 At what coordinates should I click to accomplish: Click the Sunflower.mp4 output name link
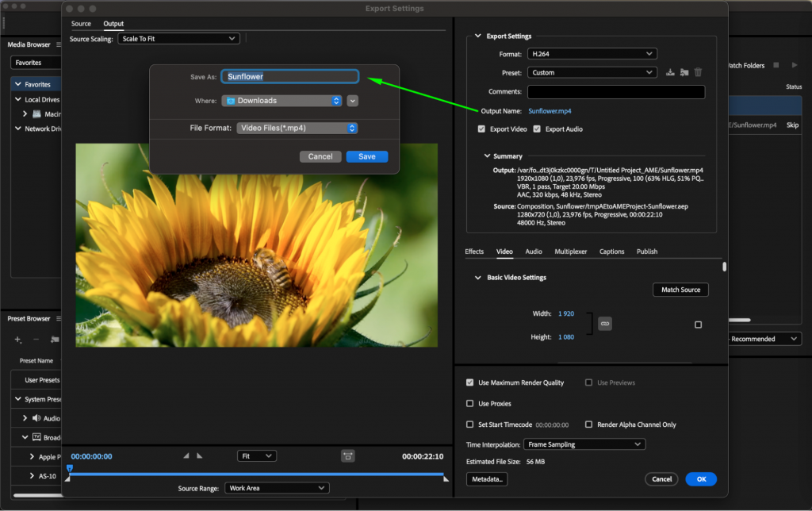click(x=550, y=110)
